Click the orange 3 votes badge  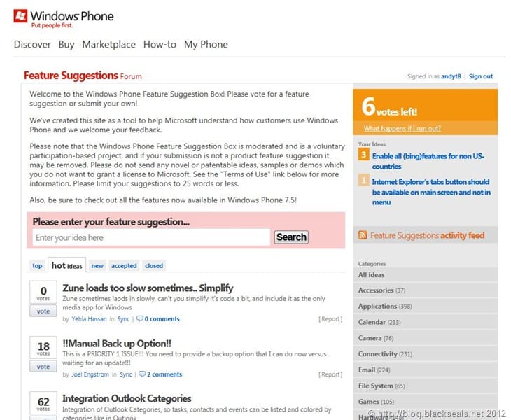click(x=363, y=155)
